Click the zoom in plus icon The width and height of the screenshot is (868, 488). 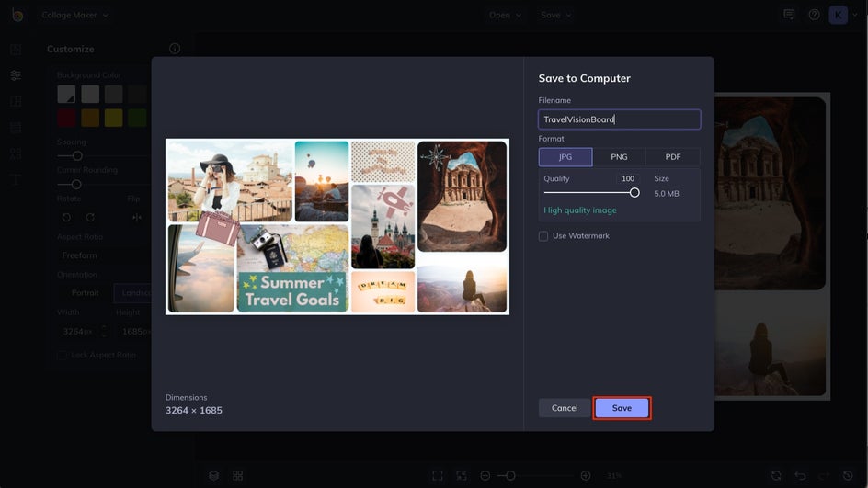tap(585, 476)
